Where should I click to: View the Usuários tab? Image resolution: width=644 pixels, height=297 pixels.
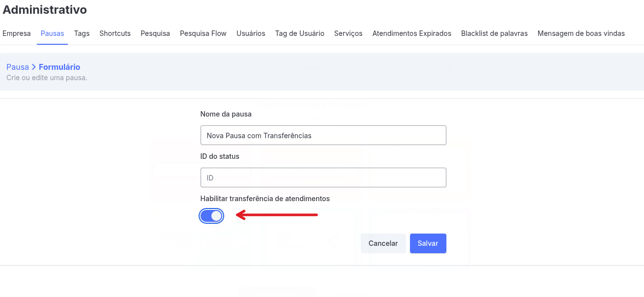click(251, 33)
